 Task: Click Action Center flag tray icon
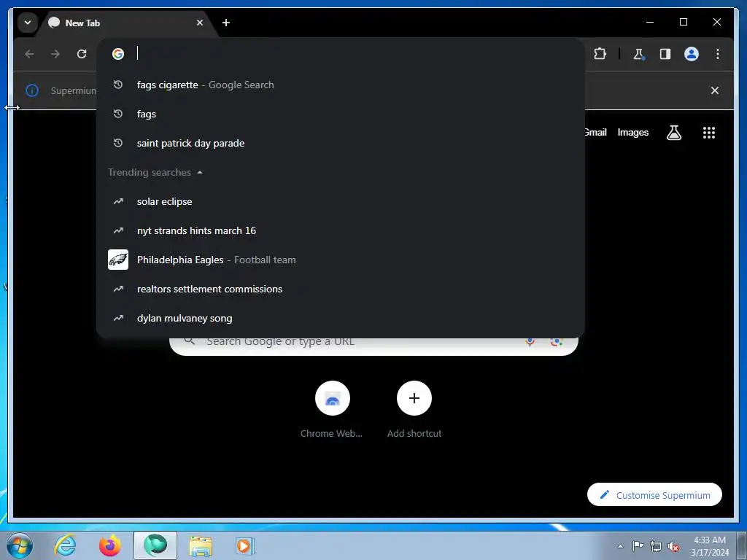pos(638,545)
